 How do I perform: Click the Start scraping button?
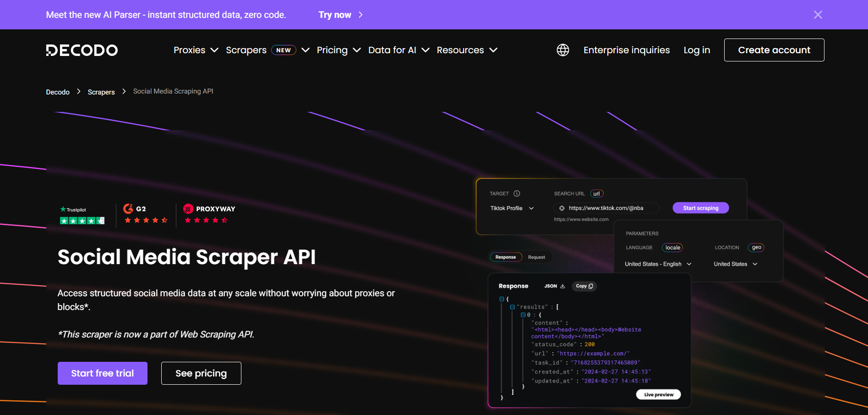[701, 208]
